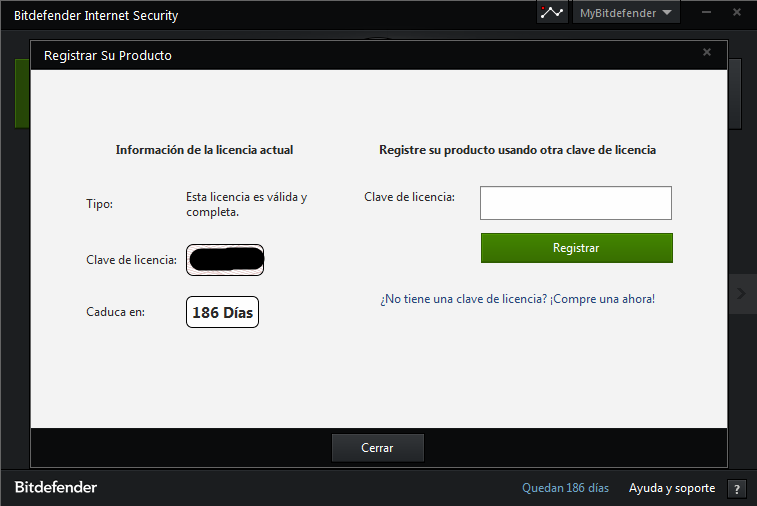Image resolution: width=757 pixels, height=506 pixels.
Task: Click the 186 Días expiration box
Action: [223, 312]
